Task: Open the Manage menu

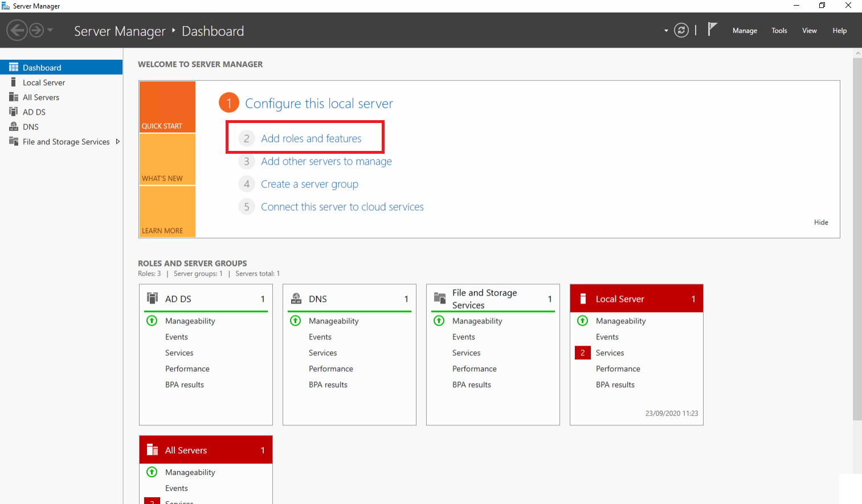Action: point(745,31)
